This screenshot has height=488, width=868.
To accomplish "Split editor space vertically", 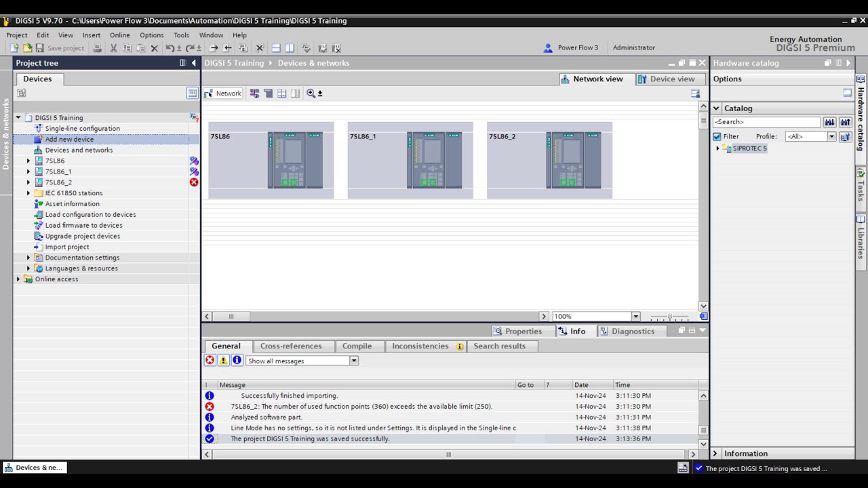I will tap(290, 48).
